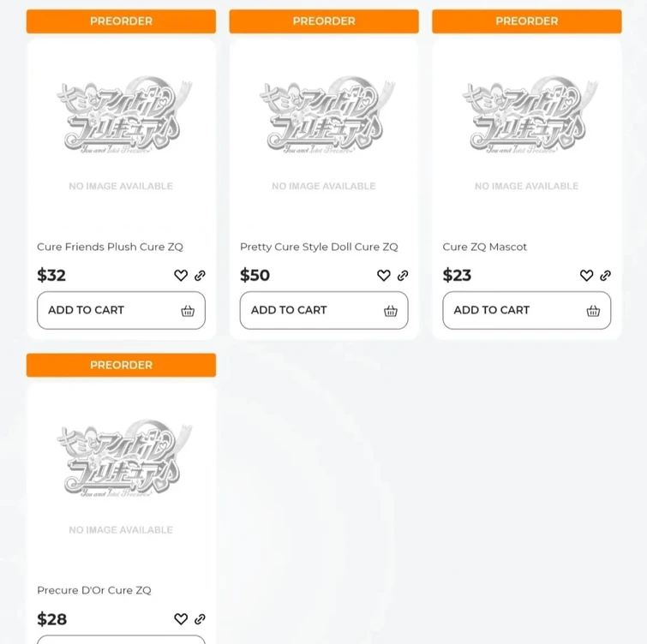Copy link for Precure D'Or Cure ZQ
Image resolution: width=647 pixels, height=644 pixels.
[x=200, y=619]
